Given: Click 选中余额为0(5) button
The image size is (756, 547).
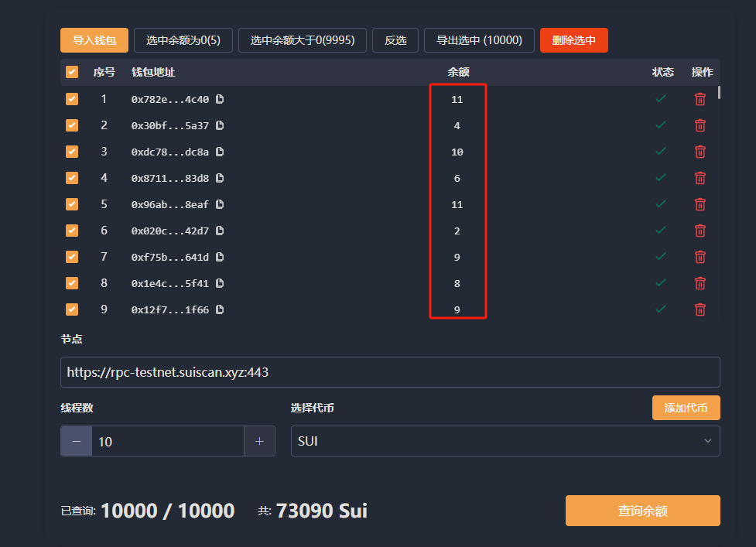Looking at the screenshot, I should coord(183,40).
